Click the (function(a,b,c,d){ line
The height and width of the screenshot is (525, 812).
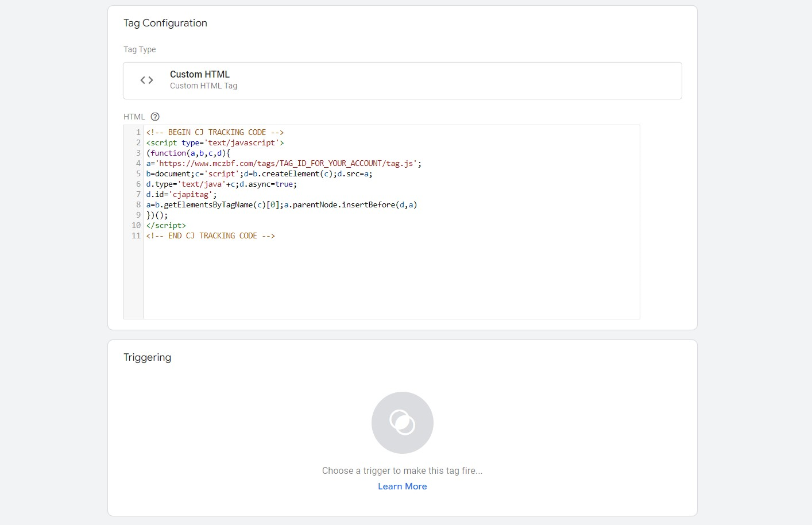click(x=188, y=153)
